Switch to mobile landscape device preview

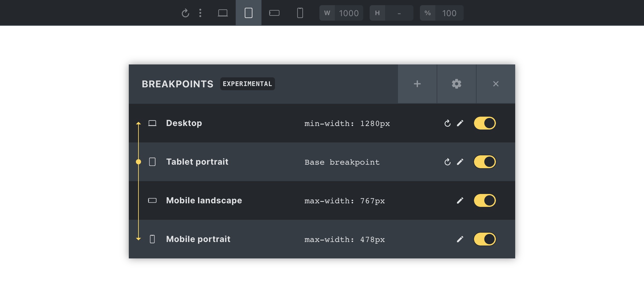pyautogui.click(x=274, y=13)
